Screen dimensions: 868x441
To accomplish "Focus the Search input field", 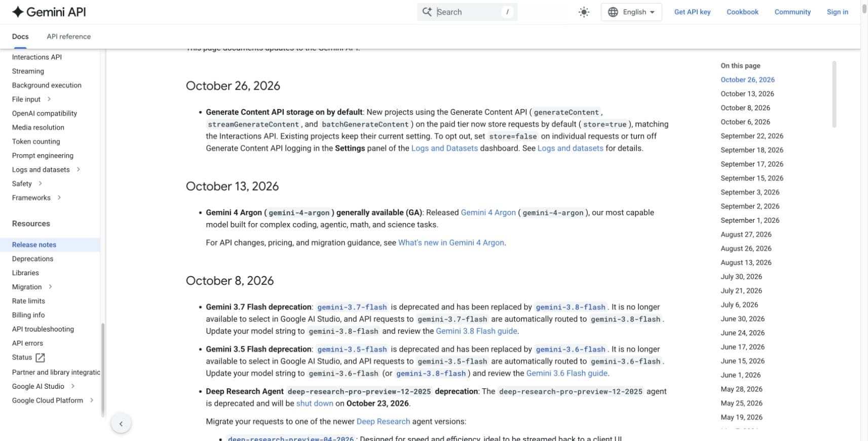I will pos(467,12).
